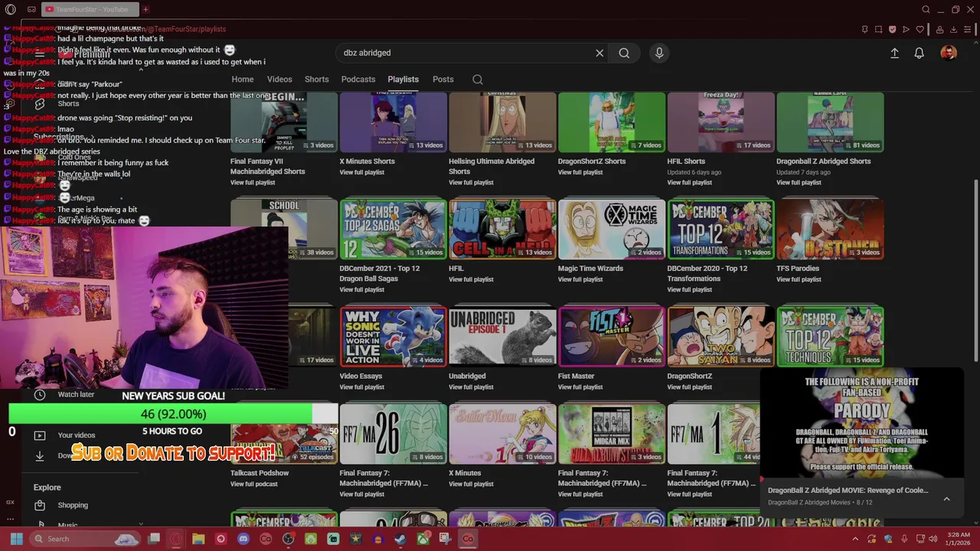Screen dimensions: 980x551
Task: Open the Sailor Moon X Minutes thumbnail
Action: (502, 434)
